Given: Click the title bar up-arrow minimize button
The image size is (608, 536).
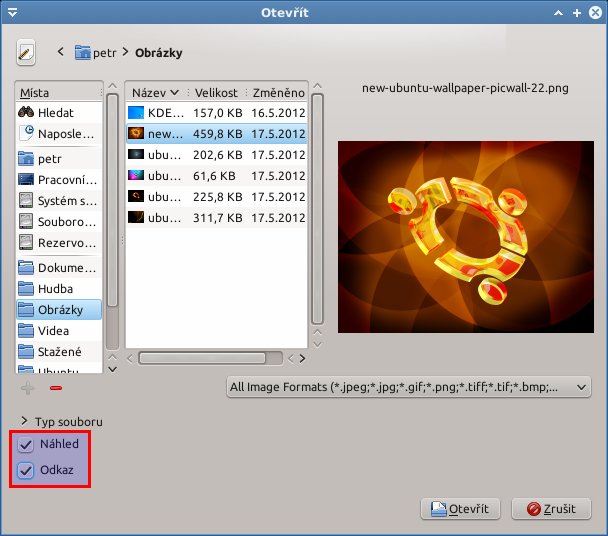Looking at the screenshot, I should point(558,13).
